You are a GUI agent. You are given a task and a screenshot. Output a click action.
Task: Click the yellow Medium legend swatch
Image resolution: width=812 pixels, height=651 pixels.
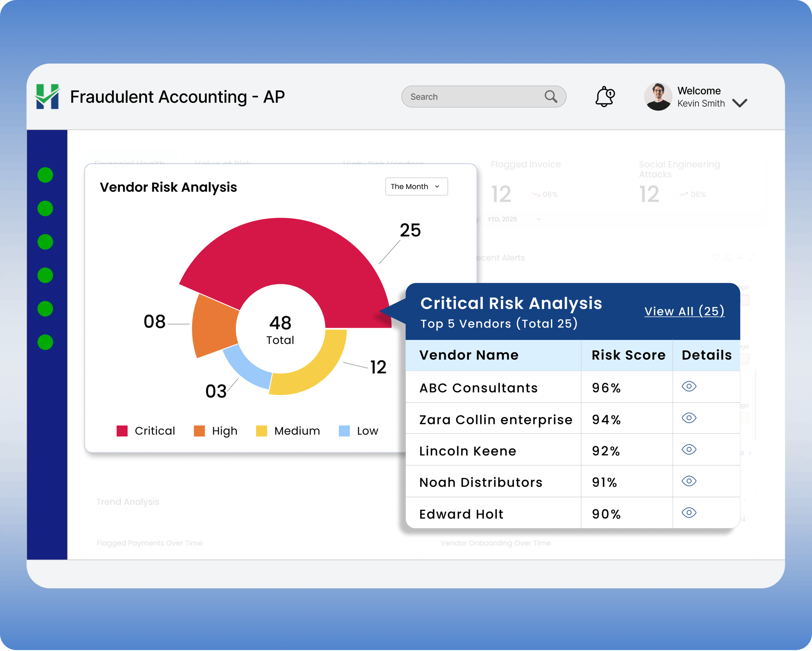pyautogui.click(x=261, y=431)
